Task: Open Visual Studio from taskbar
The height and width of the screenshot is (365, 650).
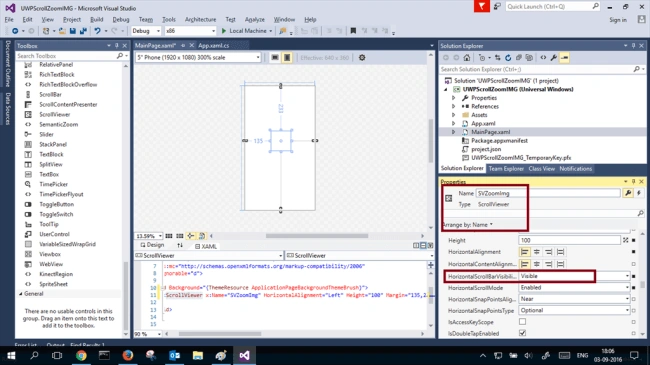Action: [x=245, y=355]
